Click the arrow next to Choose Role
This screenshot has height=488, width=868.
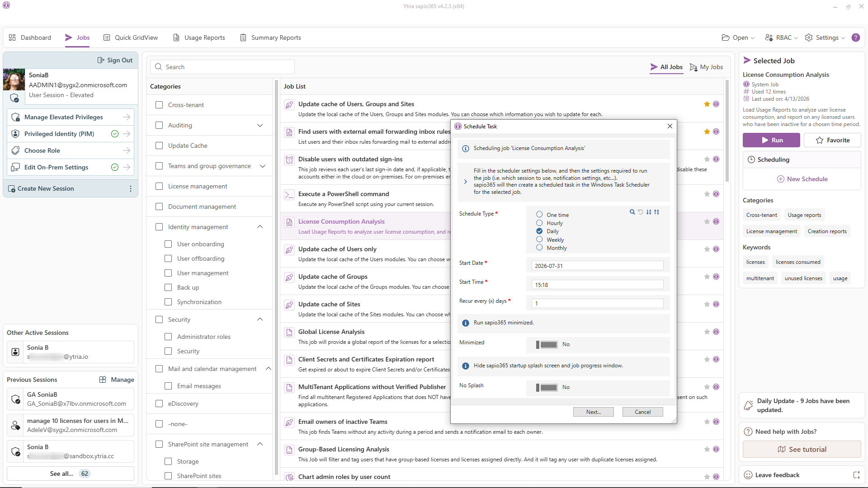(x=127, y=150)
